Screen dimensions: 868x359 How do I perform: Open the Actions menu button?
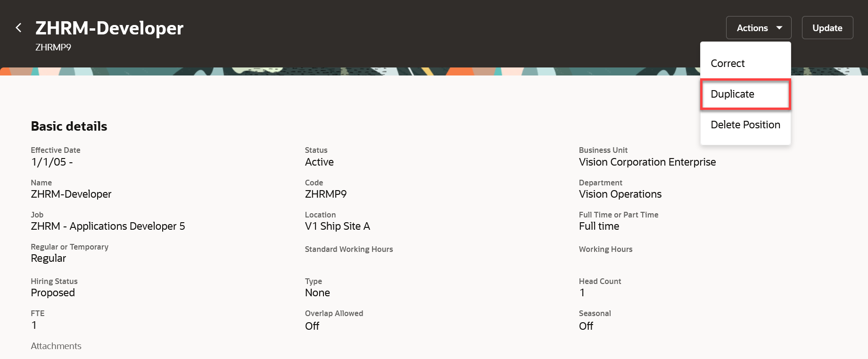point(759,28)
